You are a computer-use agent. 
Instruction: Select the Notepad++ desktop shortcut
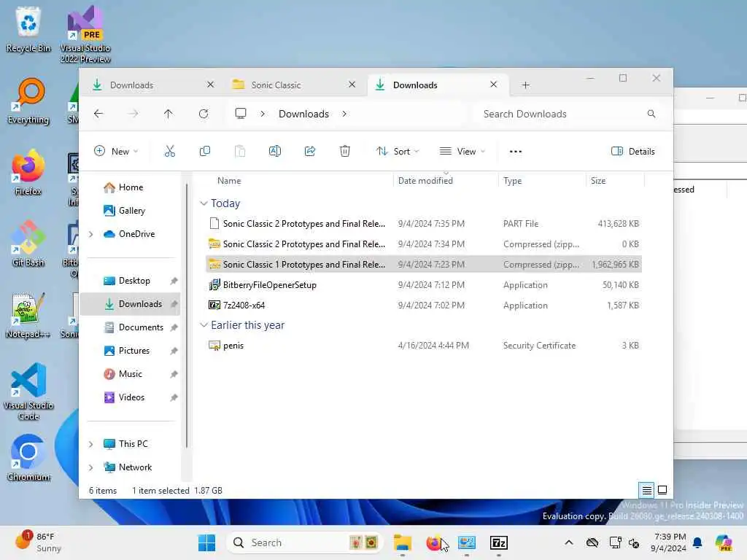pos(28,316)
